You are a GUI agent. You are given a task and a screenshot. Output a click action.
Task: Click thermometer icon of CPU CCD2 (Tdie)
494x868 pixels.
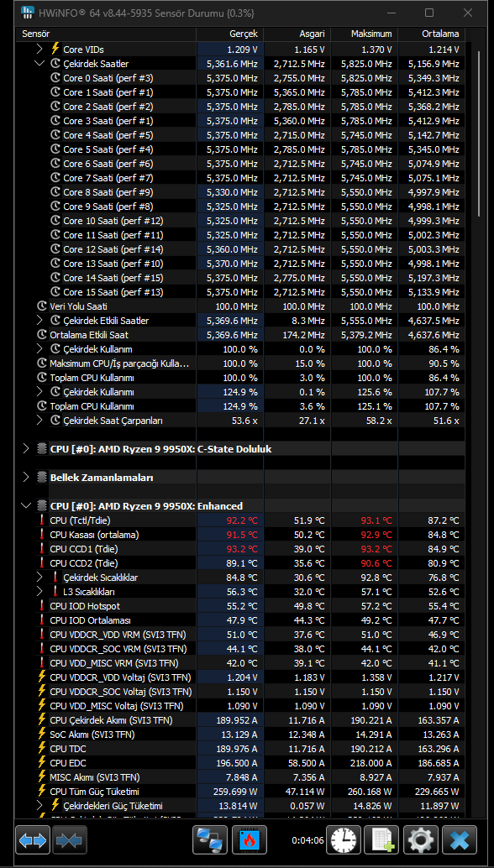pos(41,563)
